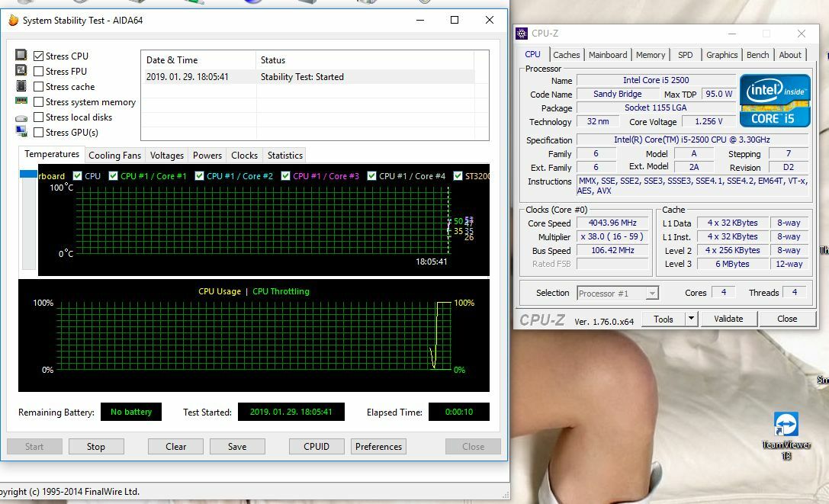Click the Tools button in CPU-Z
Screen dimensions: 829x504
point(663,319)
